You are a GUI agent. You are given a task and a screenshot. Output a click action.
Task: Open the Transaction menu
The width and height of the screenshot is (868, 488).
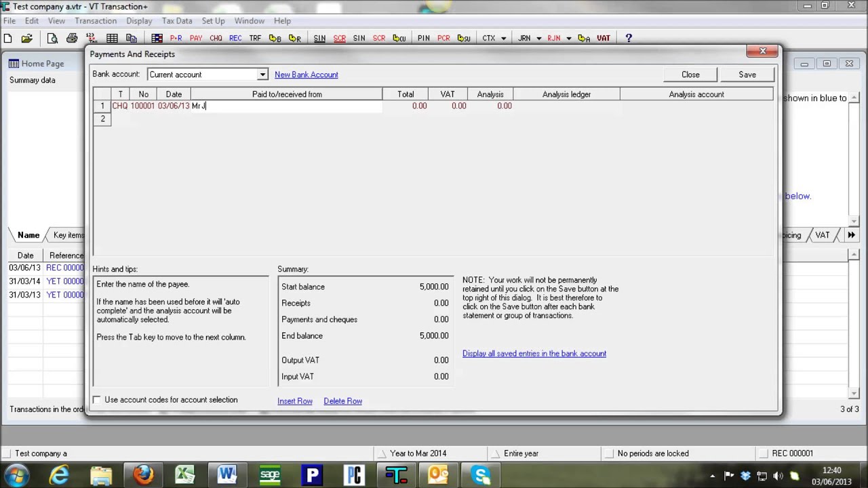[96, 21]
